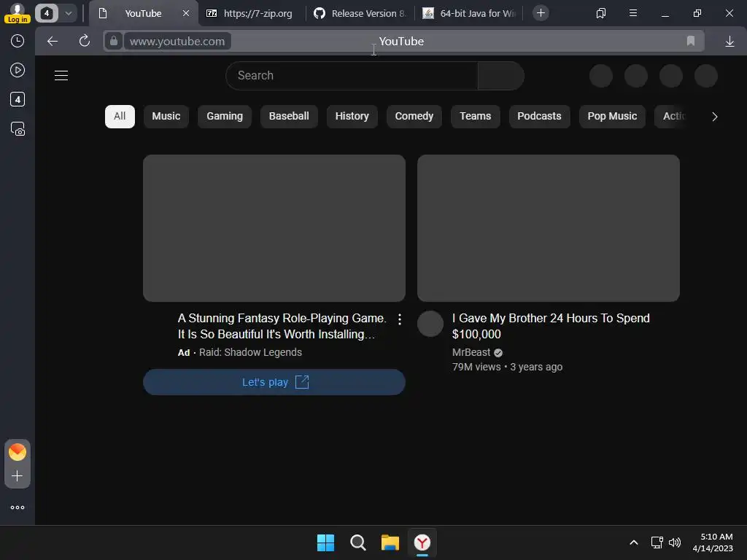Open Windows taskbar search
The width and height of the screenshot is (747, 560).
click(357, 542)
